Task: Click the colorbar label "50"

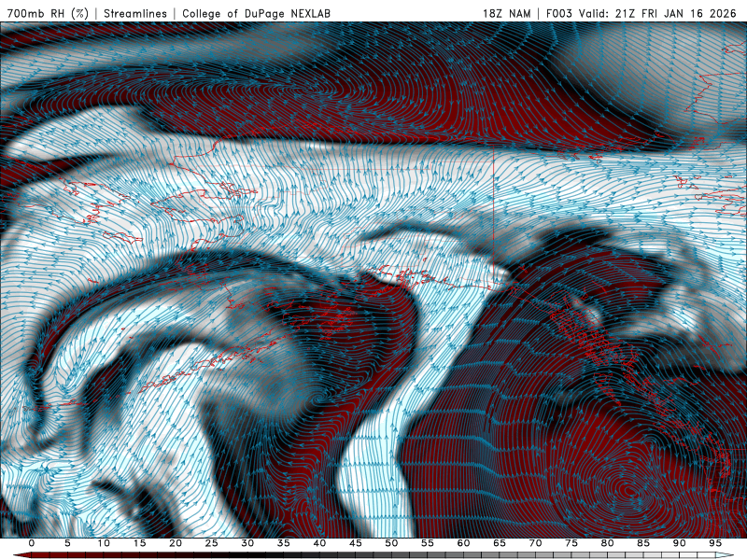Action: [x=391, y=543]
